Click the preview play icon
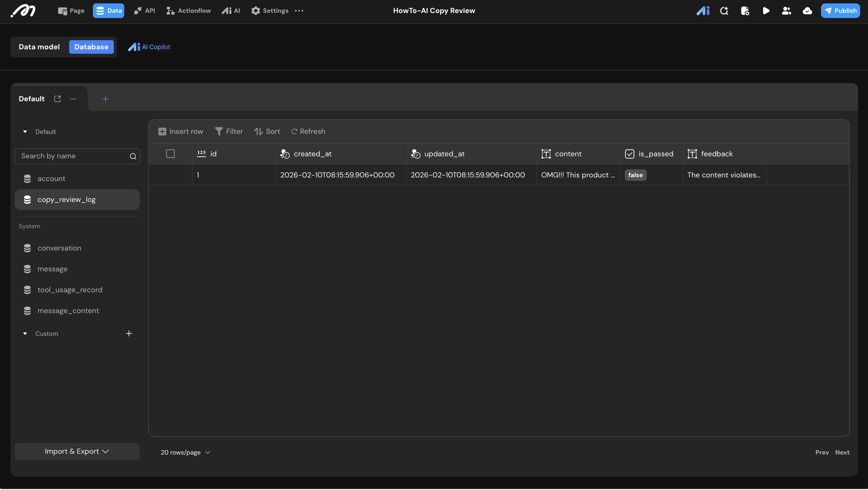868x490 pixels. [x=766, y=11]
